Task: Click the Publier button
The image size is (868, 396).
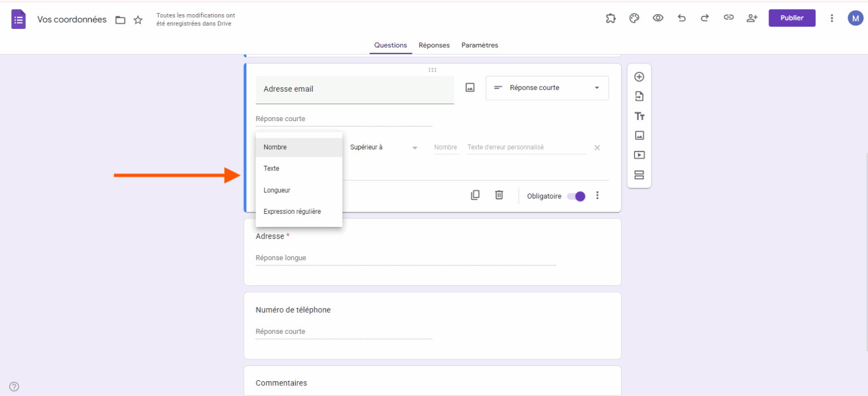Action: [x=791, y=18]
